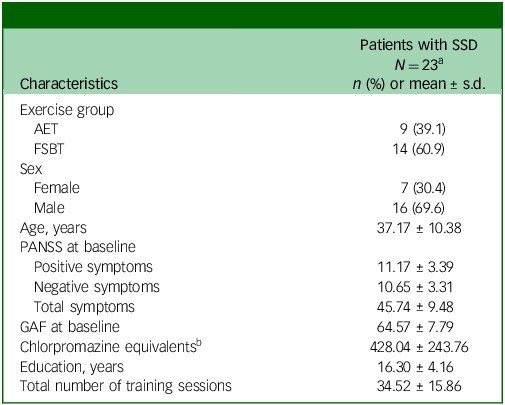Select the 'PANSS at baseline' label
The width and height of the screenshot is (505, 405).
tap(78, 247)
